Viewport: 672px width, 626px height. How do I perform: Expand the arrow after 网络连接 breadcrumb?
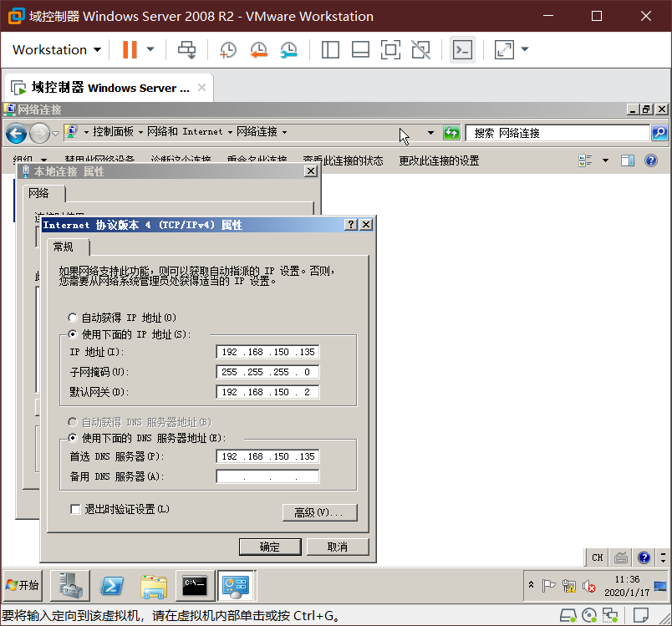[x=284, y=132]
